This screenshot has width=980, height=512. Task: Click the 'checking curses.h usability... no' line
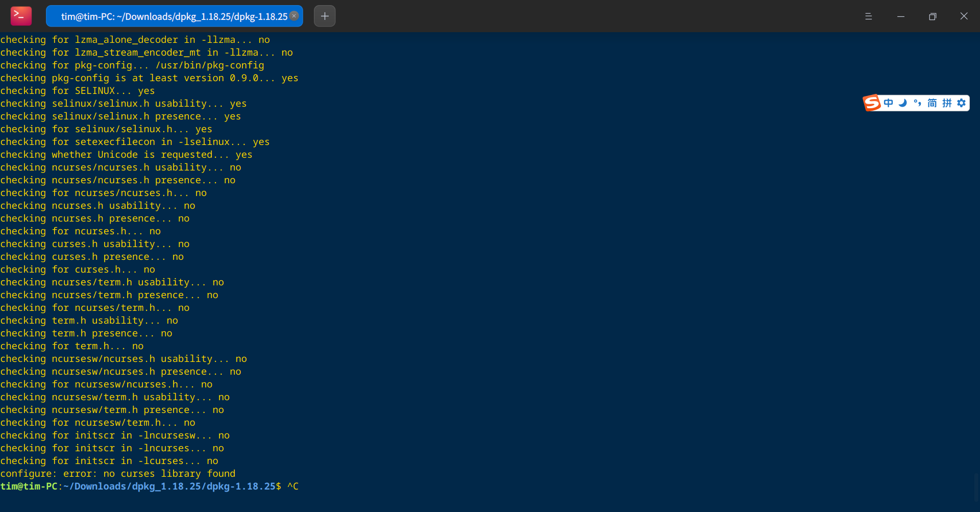tap(95, 244)
